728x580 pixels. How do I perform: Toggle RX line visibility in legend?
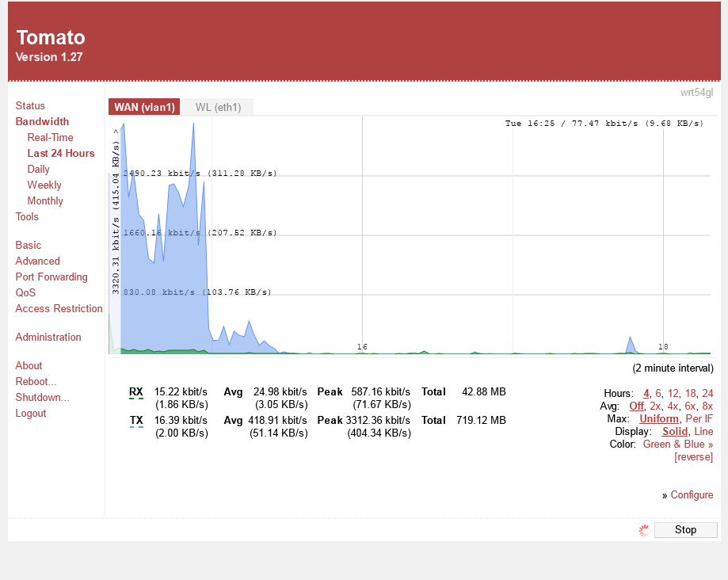point(136,391)
